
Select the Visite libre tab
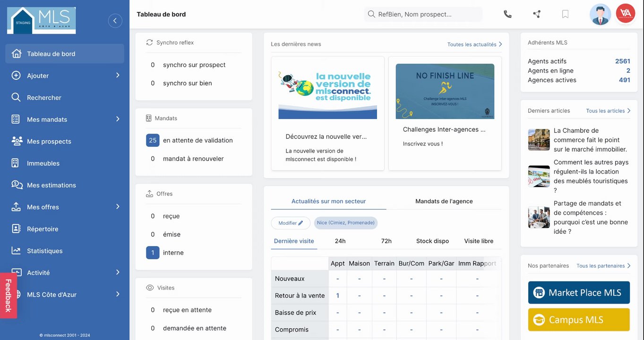479,241
